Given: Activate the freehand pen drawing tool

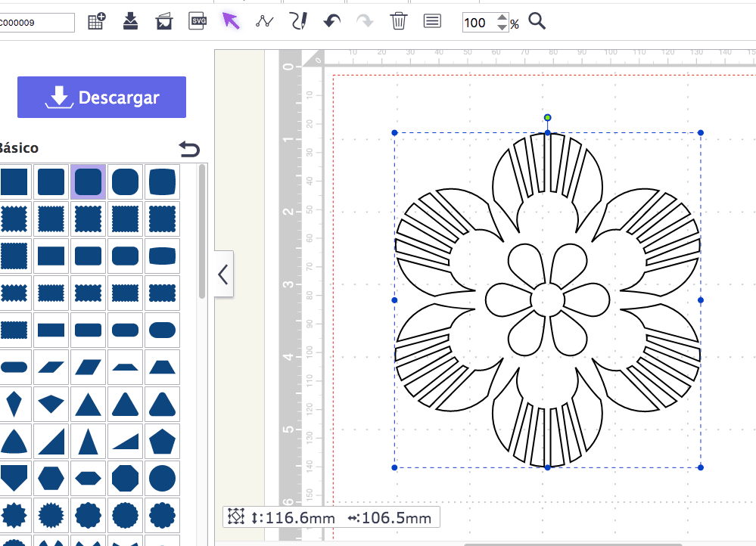Looking at the screenshot, I should pyautogui.click(x=298, y=21).
